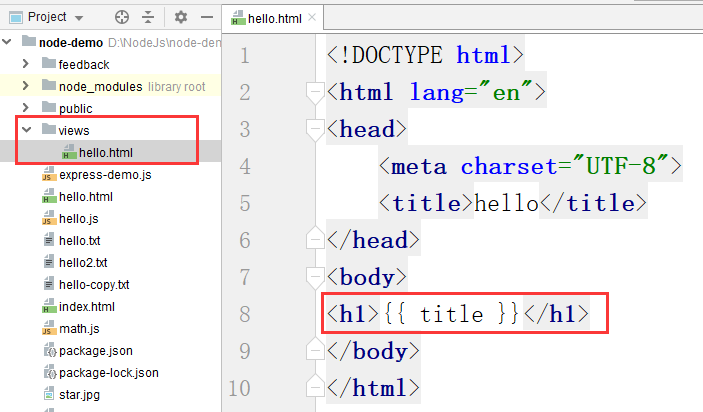
Task: Select the hello.html editor tab
Action: coord(273,18)
